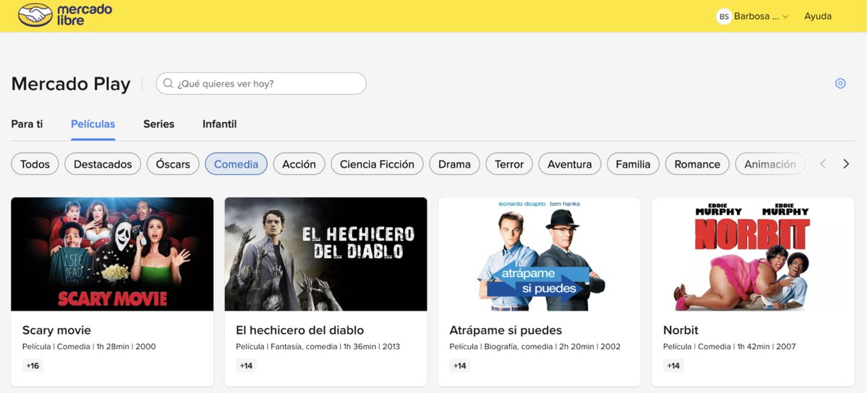The height and width of the screenshot is (393, 868).
Task: Click 'Película | Biografía, comedia | 2h 20min | 2002'
Action: 535,347
